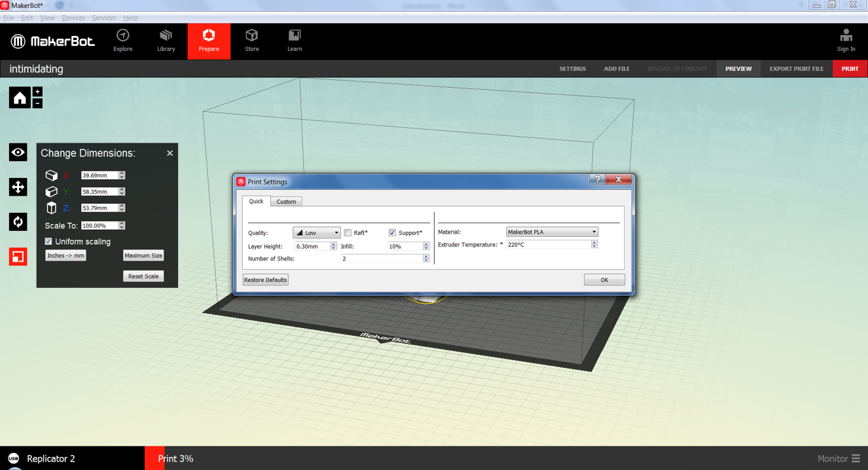Click the Print 3% progress indicator
This screenshot has width=868, height=470.
coord(175,458)
